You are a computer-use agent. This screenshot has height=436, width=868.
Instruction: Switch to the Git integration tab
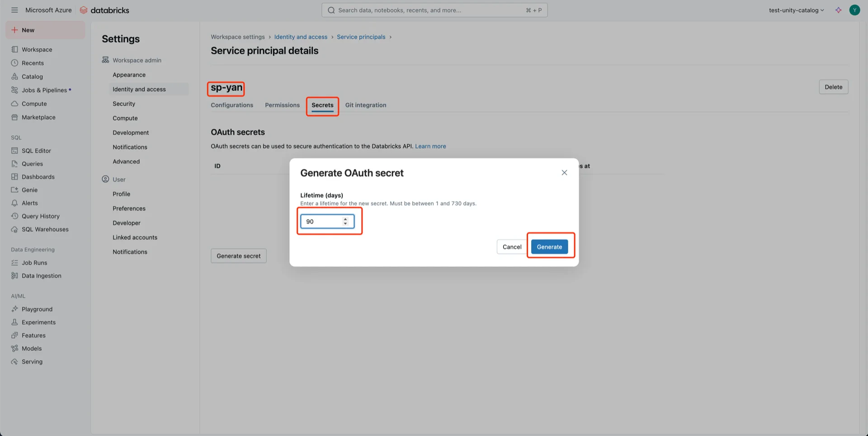click(x=366, y=105)
